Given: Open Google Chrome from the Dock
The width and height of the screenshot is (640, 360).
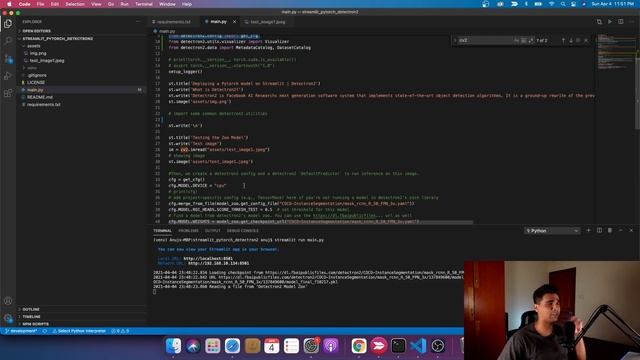Looking at the screenshot, I should (359, 346).
